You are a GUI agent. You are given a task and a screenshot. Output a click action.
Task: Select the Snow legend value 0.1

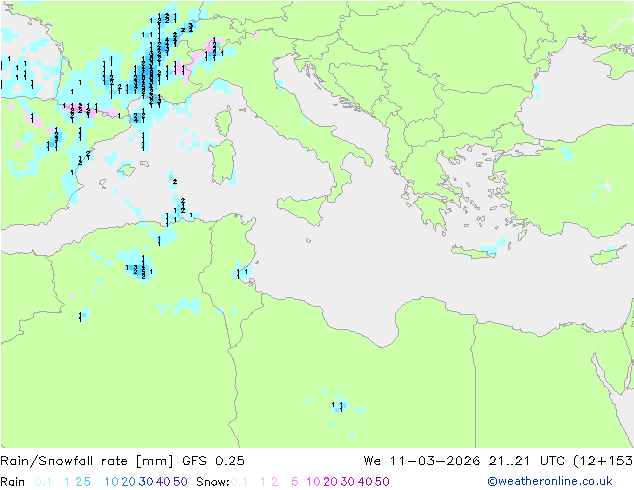point(240,482)
